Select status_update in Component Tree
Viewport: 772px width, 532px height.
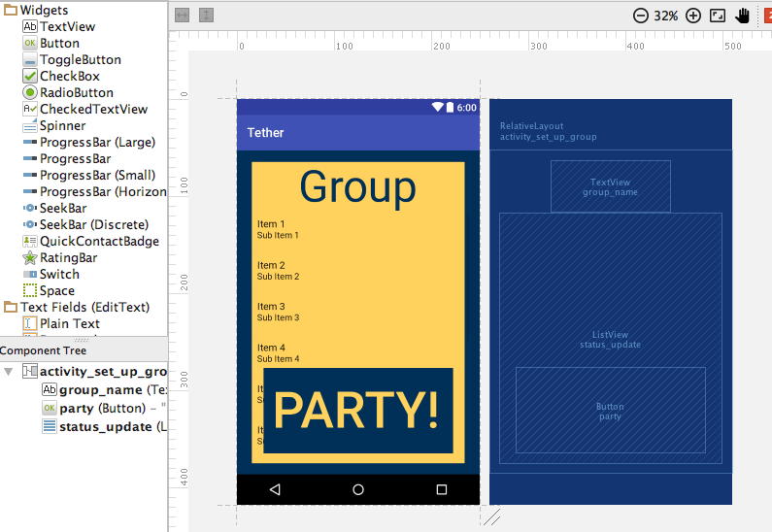(104, 427)
